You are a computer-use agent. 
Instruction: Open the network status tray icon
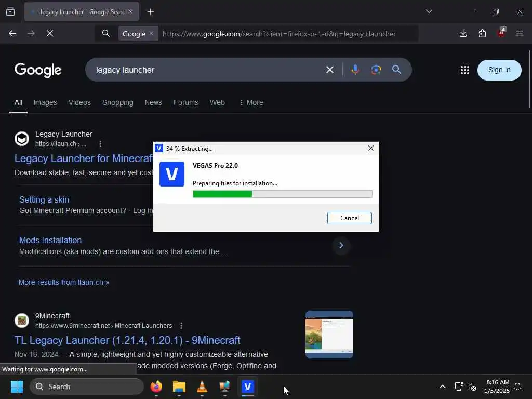coord(459,387)
